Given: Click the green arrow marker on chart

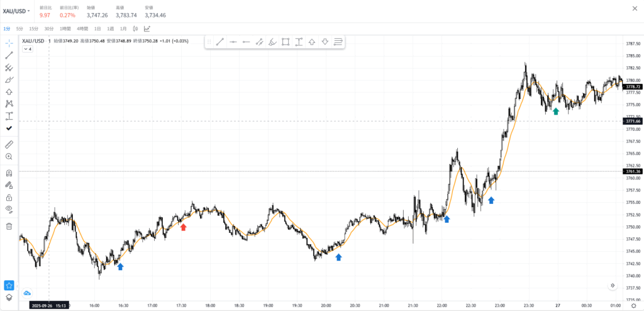Looking at the screenshot, I should (x=556, y=111).
